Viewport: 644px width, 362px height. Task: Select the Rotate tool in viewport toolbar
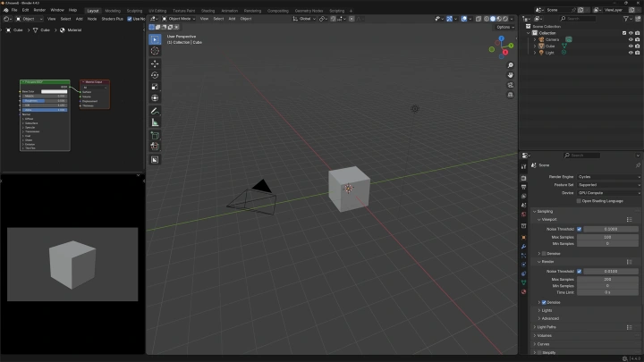[155, 75]
